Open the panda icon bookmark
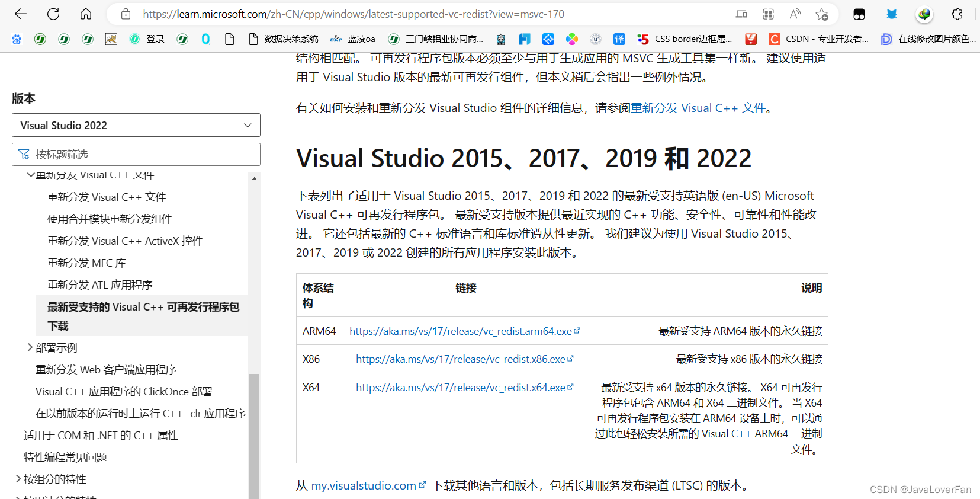The height and width of the screenshot is (499, 980). (x=501, y=39)
